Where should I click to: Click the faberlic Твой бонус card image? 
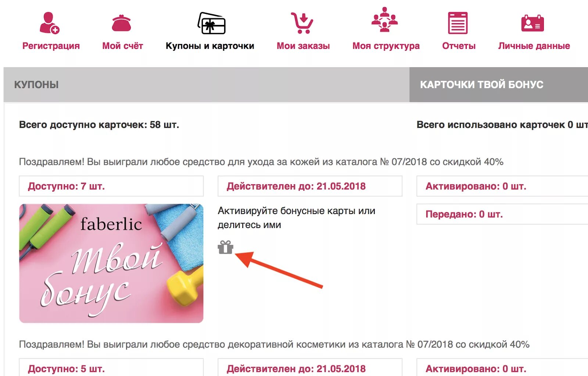pyautogui.click(x=111, y=263)
